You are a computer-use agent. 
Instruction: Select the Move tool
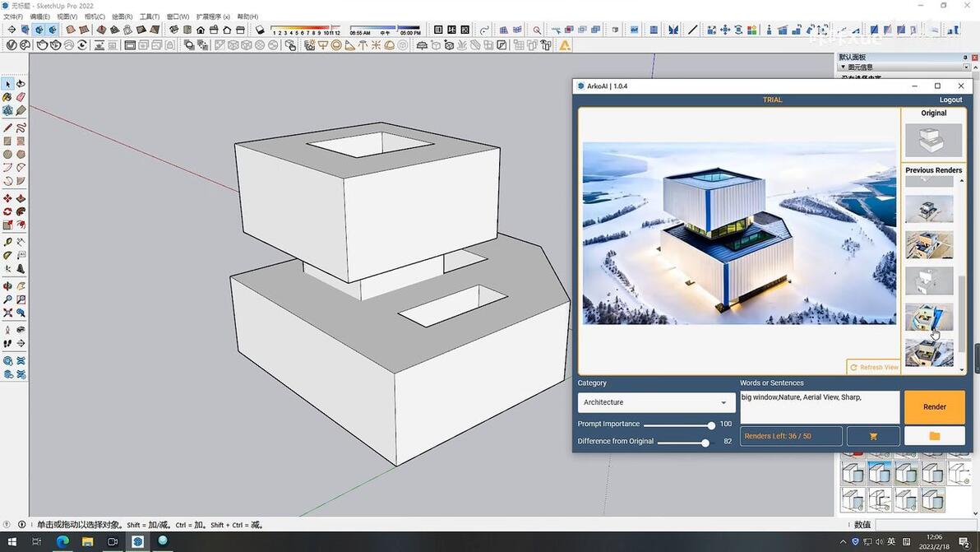tap(7, 198)
